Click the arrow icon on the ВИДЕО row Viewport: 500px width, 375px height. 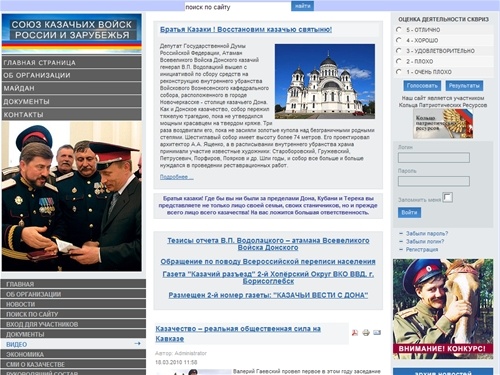[x=137, y=343]
